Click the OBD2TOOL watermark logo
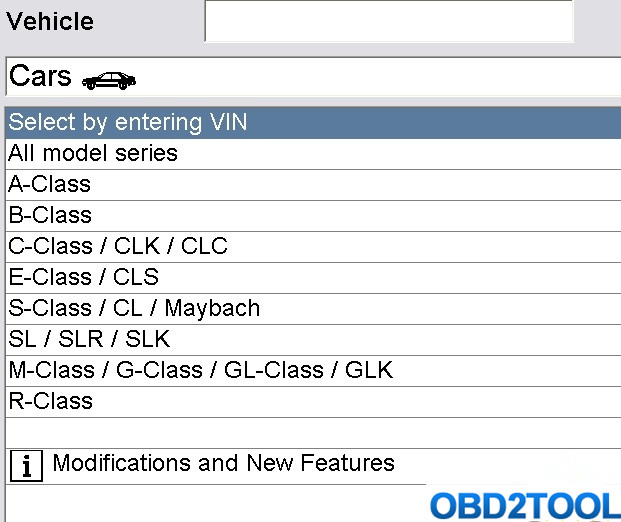The width and height of the screenshot is (621, 522). (524, 505)
